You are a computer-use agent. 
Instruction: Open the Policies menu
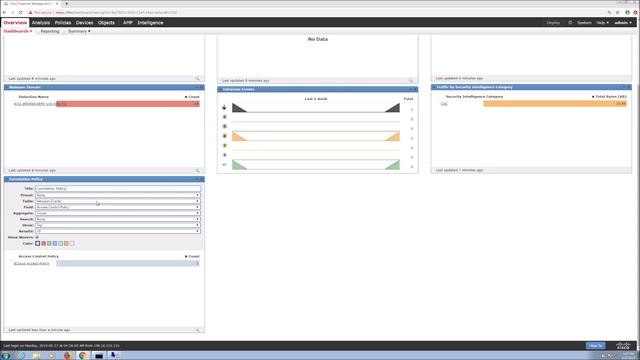(63, 22)
